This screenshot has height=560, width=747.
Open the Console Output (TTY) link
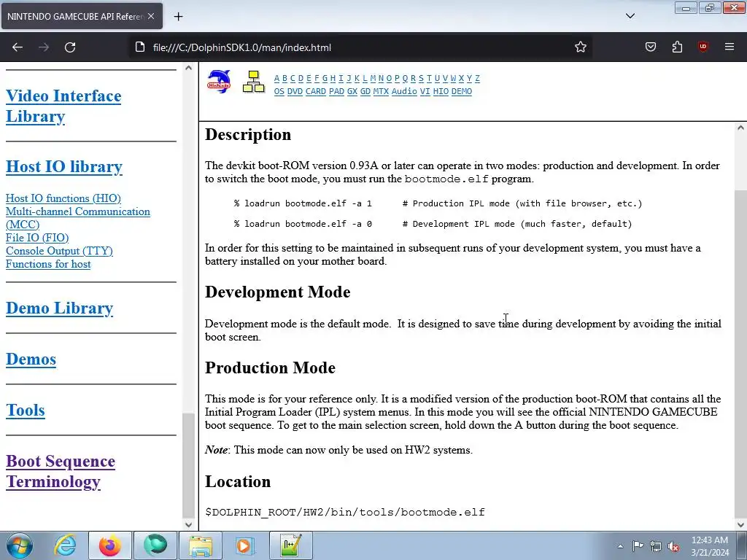point(59,251)
